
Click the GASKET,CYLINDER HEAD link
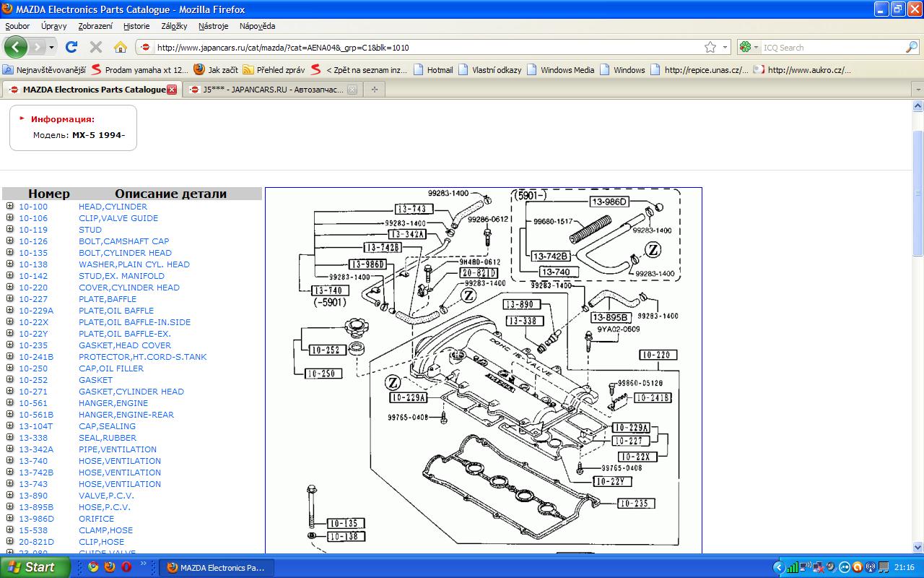point(131,392)
